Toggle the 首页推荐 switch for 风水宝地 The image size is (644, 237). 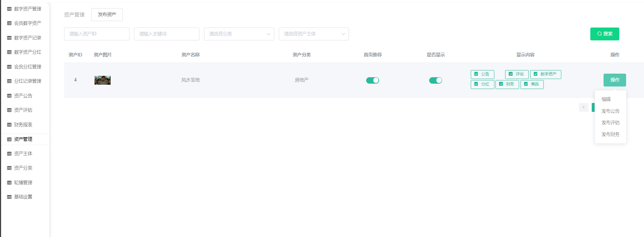(x=373, y=80)
